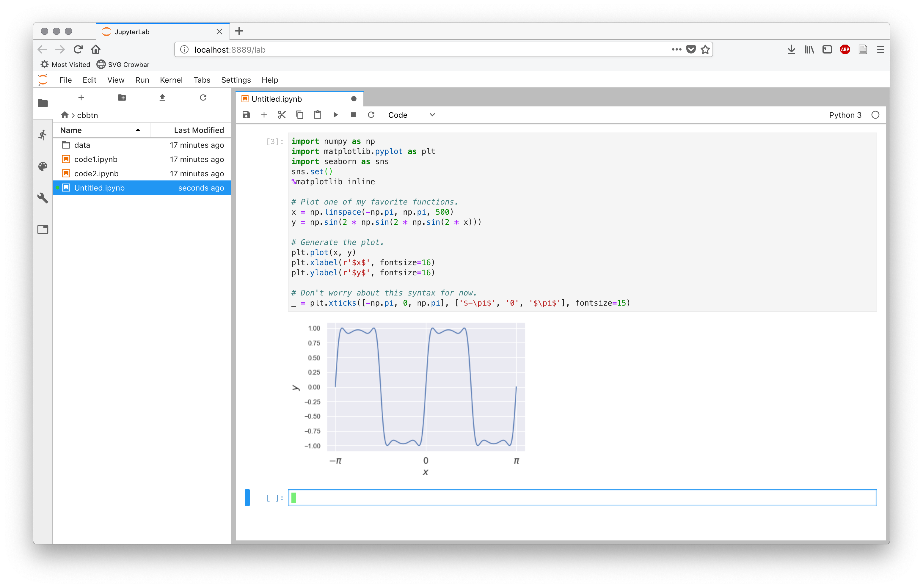Cut the selected cell with the scissors icon
Image resolution: width=923 pixels, height=588 pixels.
282,115
